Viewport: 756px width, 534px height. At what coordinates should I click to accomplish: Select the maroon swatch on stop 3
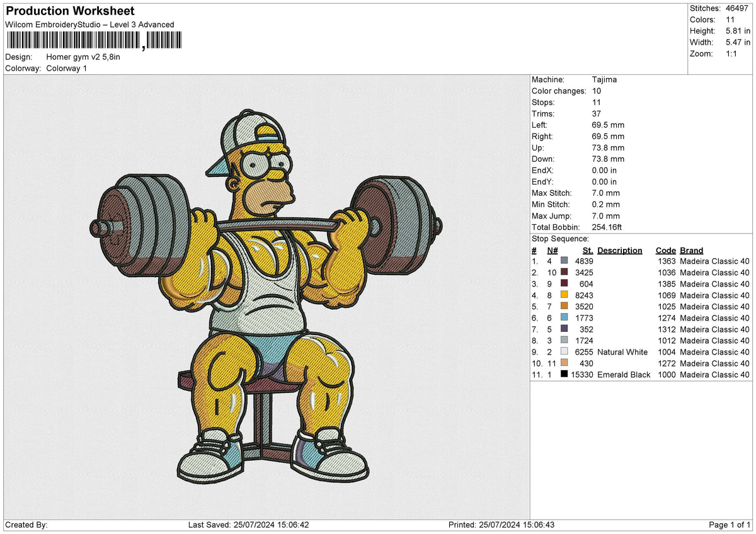coord(564,284)
